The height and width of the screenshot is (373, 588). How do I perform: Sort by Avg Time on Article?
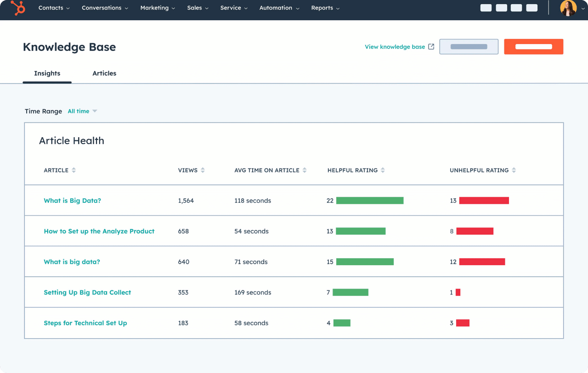click(x=306, y=170)
